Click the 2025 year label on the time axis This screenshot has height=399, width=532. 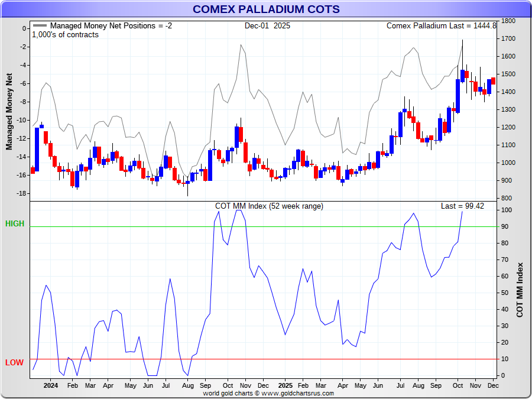point(285,385)
